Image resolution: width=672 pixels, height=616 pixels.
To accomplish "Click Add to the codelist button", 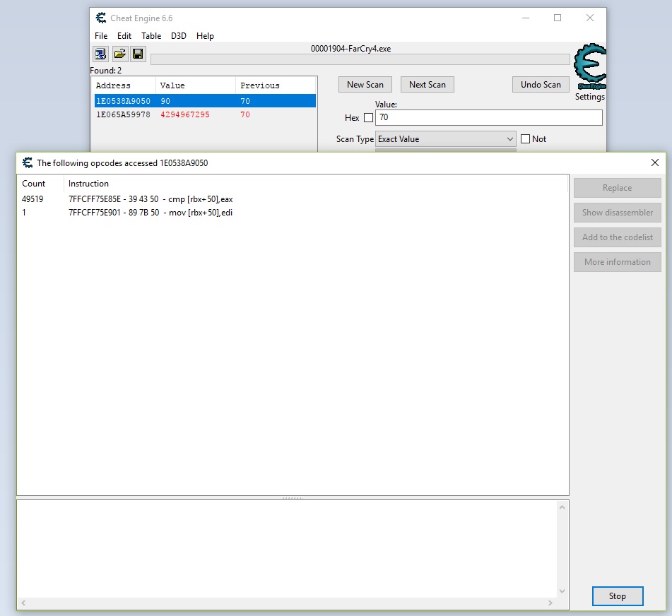I will pos(617,237).
